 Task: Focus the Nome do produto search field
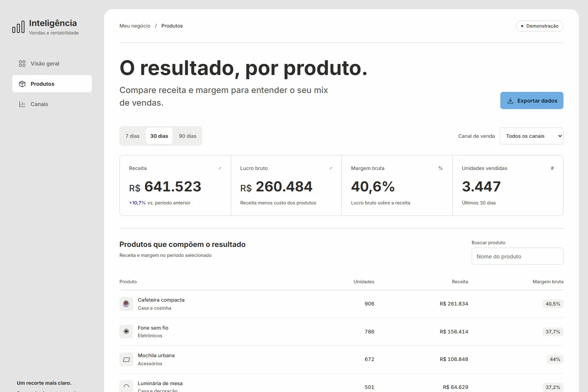(518, 256)
